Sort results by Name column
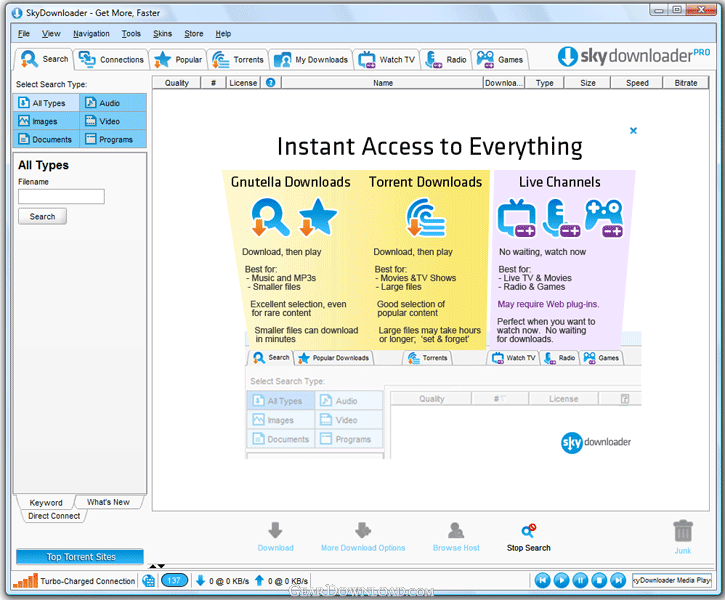 click(x=383, y=83)
